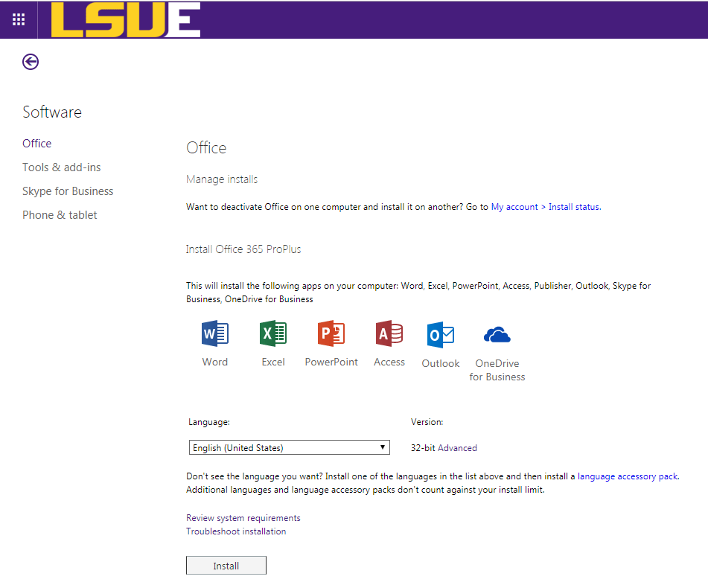Image resolution: width=708 pixels, height=588 pixels.
Task: Click the Outlook application icon
Action: click(440, 335)
